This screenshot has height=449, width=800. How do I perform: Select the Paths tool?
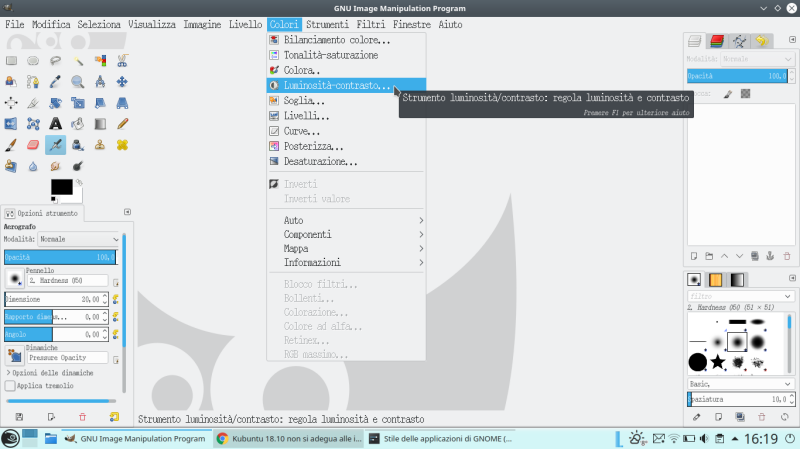coord(33,82)
